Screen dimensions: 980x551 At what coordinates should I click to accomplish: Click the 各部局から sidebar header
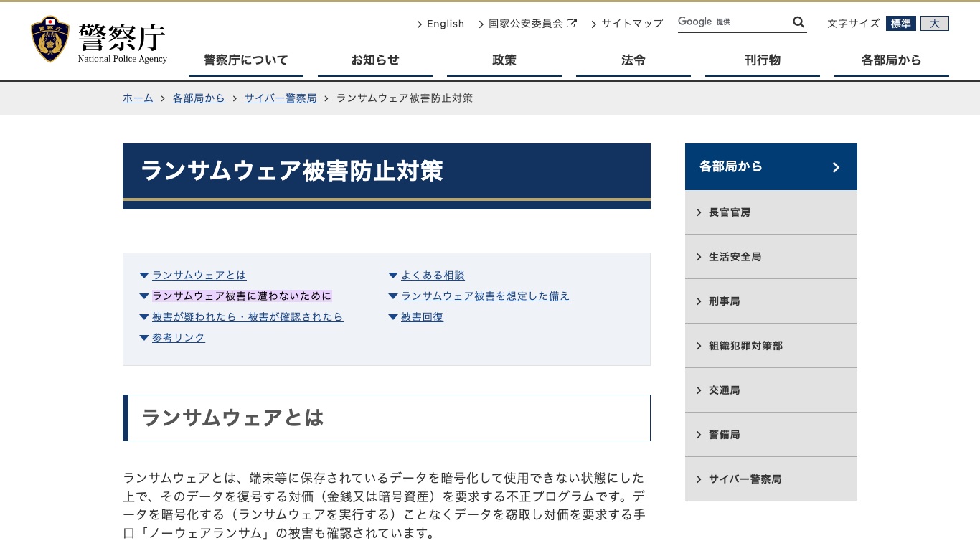(771, 166)
